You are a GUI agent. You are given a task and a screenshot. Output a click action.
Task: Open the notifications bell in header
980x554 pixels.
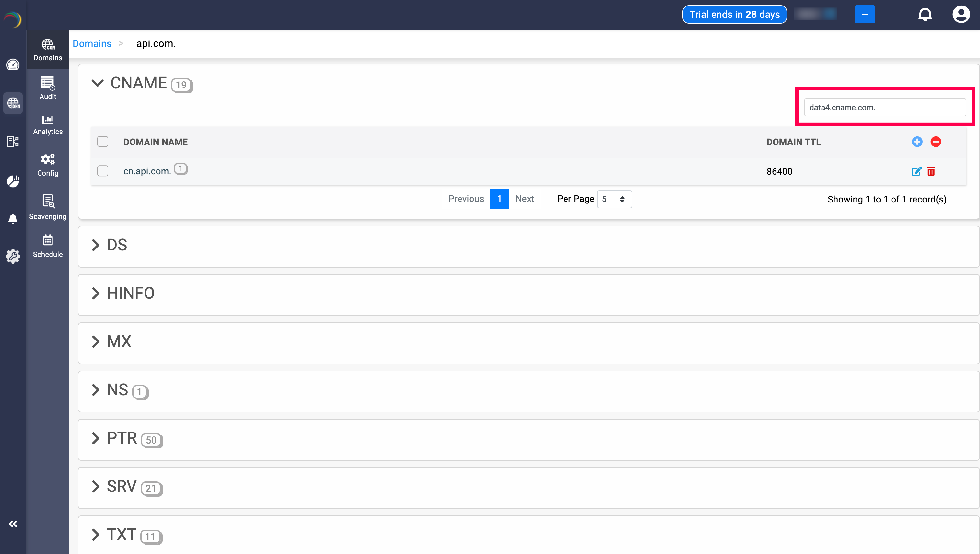[x=925, y=15]
